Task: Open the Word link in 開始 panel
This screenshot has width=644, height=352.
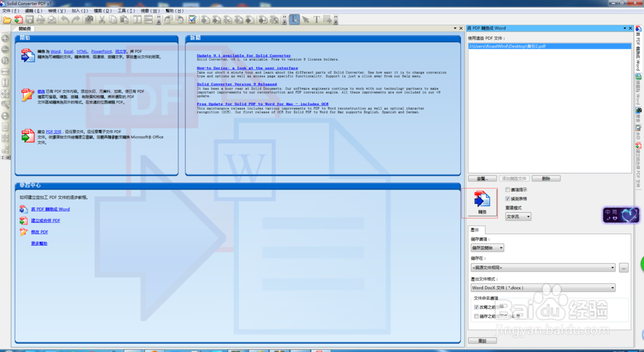Action: tap(56, 52)
